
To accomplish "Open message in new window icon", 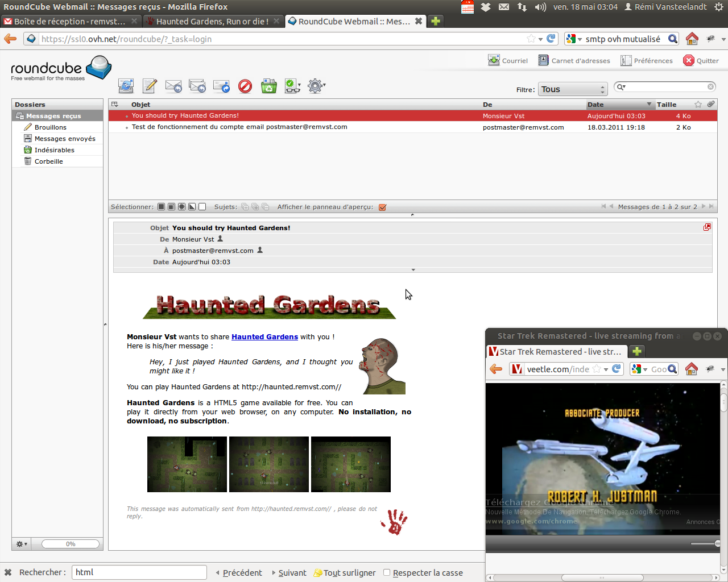I will 707,227.
